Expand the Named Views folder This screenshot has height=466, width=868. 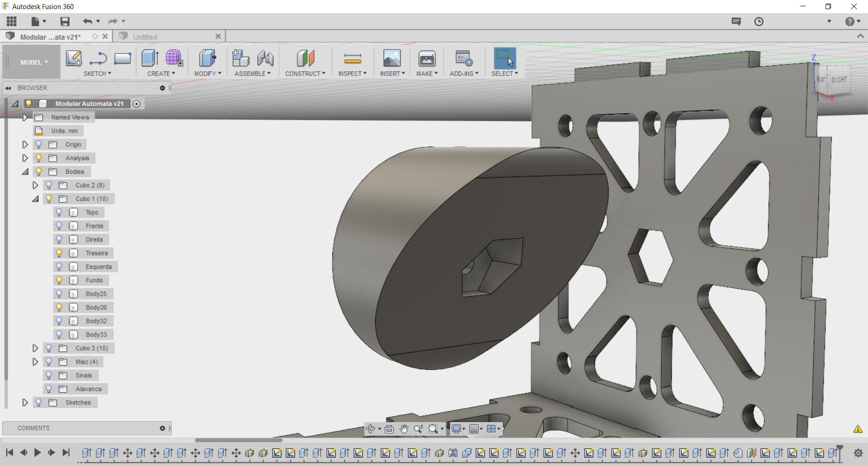pos(25,117)
